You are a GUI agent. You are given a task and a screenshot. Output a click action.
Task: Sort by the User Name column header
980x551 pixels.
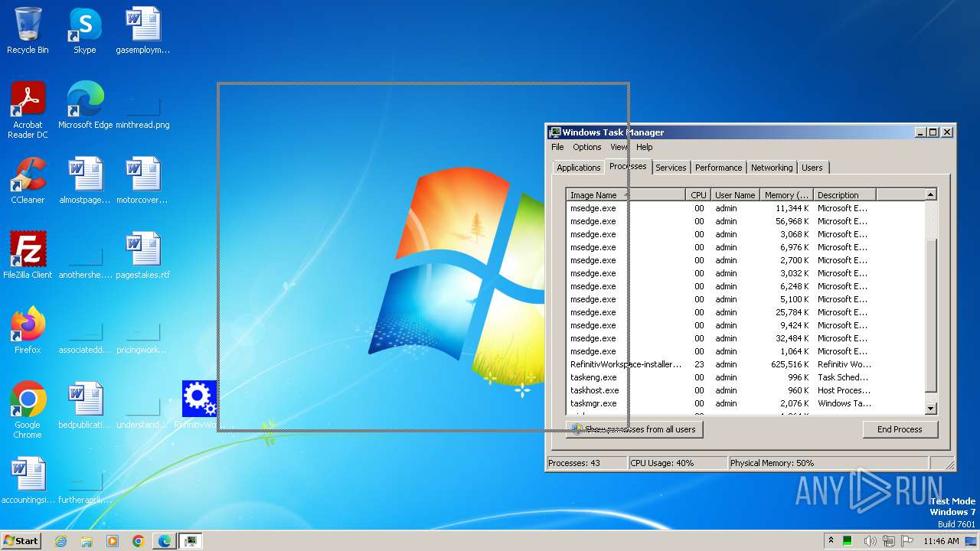coord(735,195)
